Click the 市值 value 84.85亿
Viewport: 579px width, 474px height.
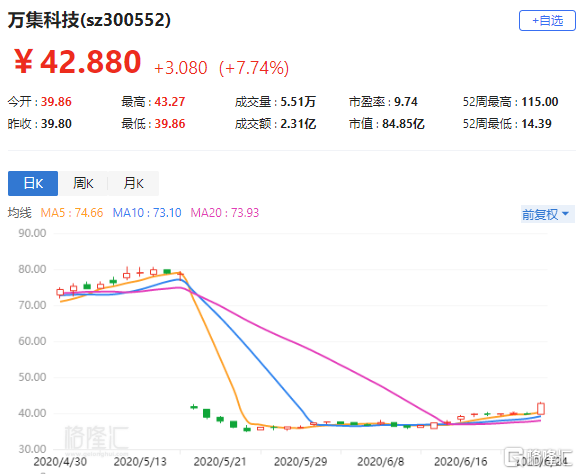point(403,124)
